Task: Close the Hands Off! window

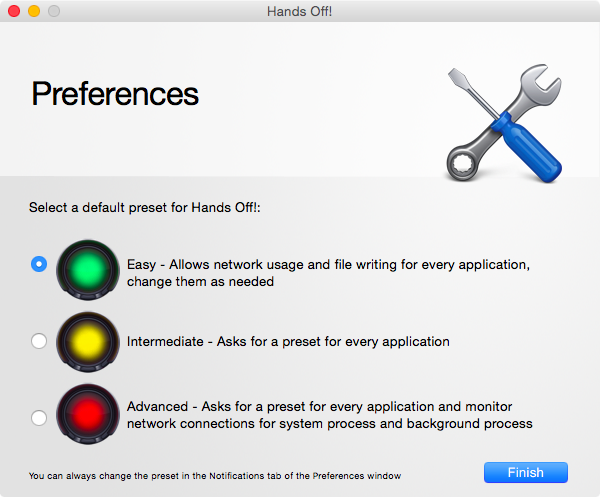Action: click(x=14, y=11)
